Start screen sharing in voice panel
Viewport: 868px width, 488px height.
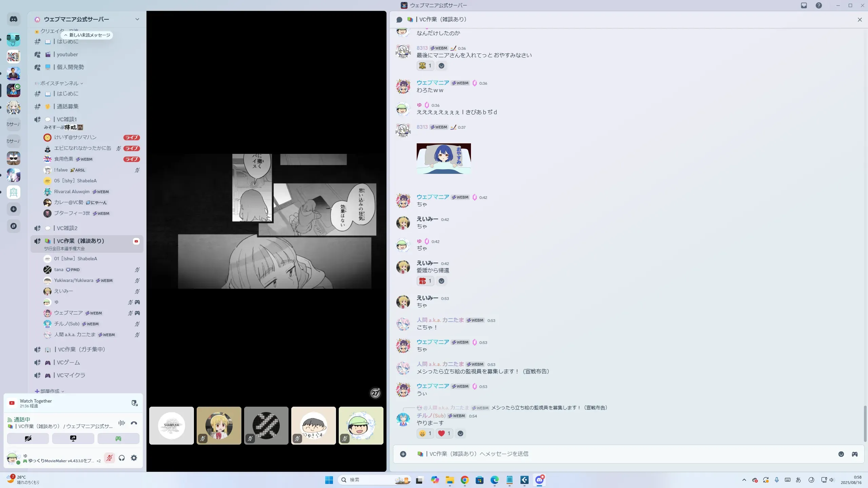73,439
